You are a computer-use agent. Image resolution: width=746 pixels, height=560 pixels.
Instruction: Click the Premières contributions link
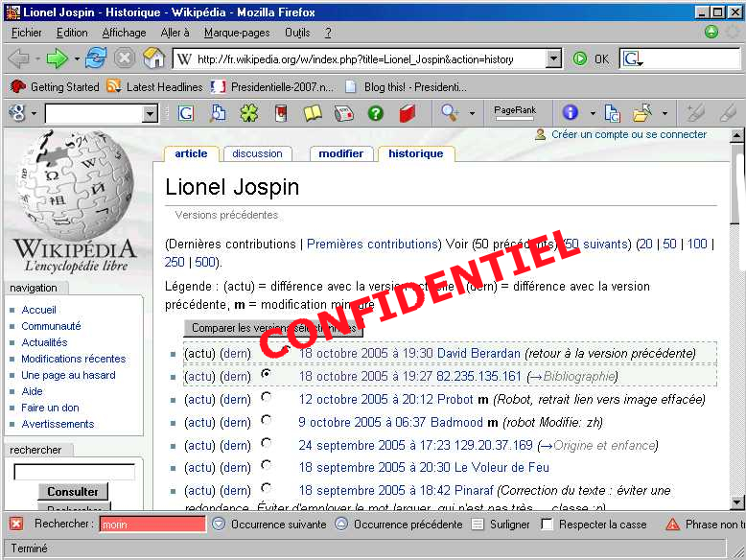372,245
